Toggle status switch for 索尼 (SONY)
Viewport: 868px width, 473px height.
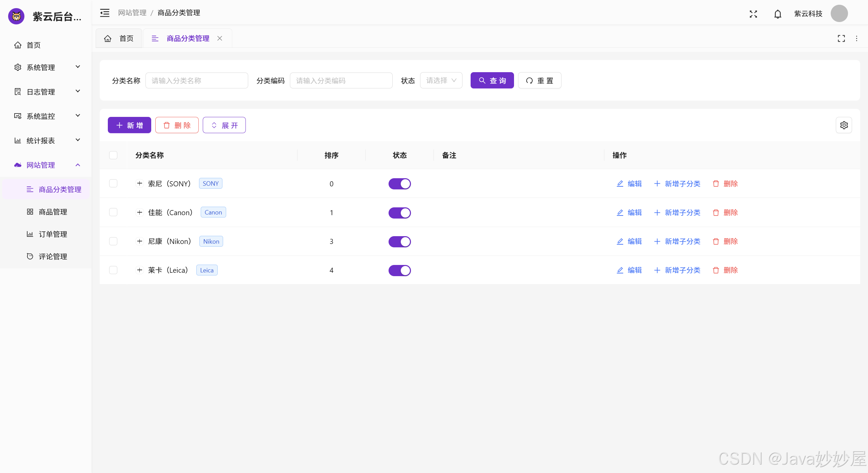click(399, 184)
